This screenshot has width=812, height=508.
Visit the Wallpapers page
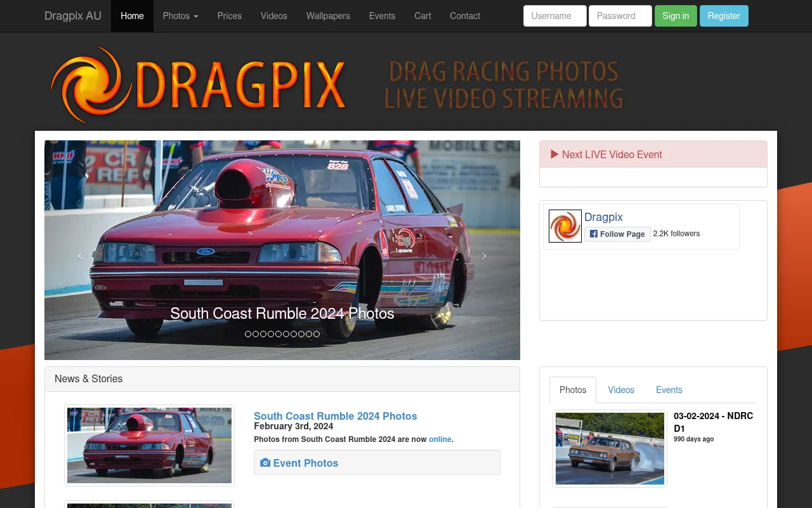pyautogui.click(x=328, y=16)
